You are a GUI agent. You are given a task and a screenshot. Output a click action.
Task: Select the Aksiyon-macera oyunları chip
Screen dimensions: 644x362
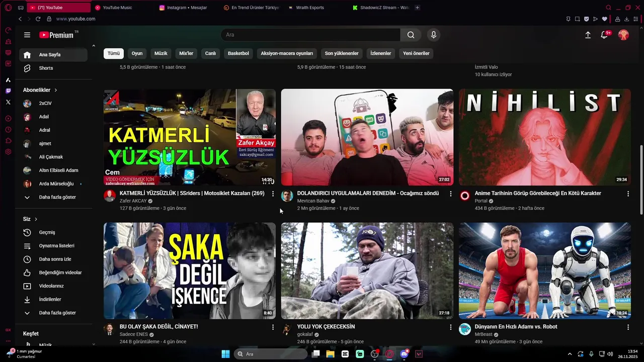[x=287, y=53]
